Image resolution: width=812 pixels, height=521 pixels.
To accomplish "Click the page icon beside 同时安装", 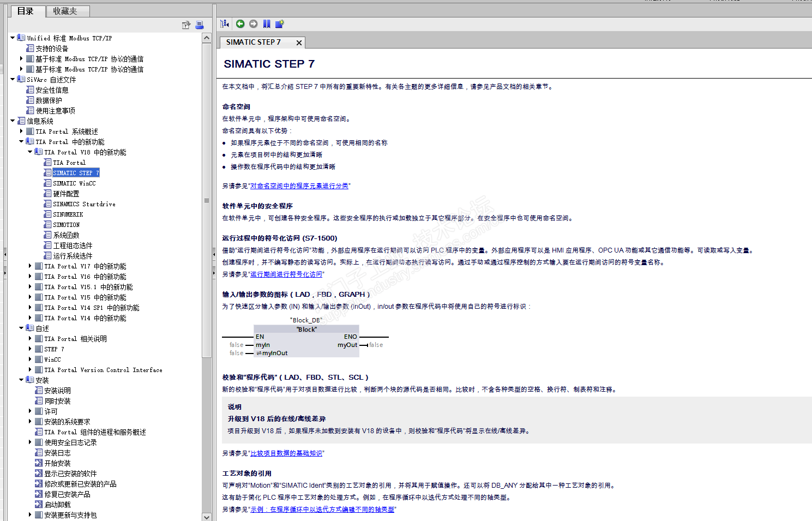I will tap(39, 401).
